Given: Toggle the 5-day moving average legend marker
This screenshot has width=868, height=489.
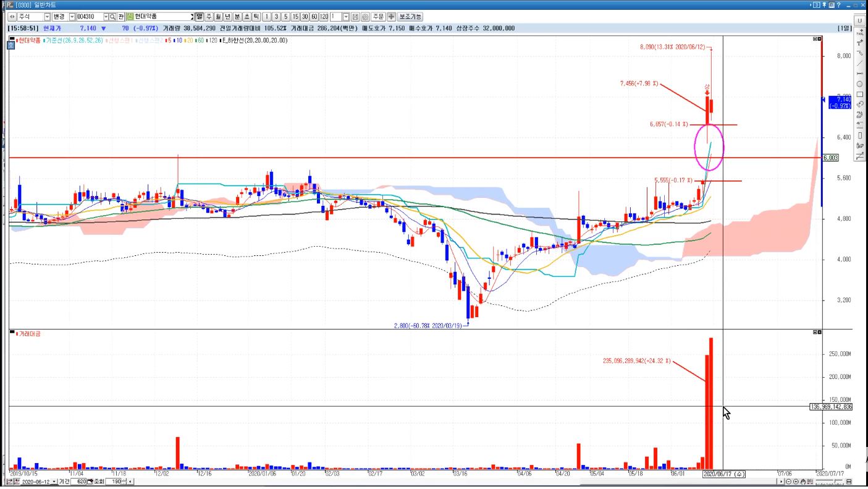Looking at the screenshot, I should (x=166, y=40).
